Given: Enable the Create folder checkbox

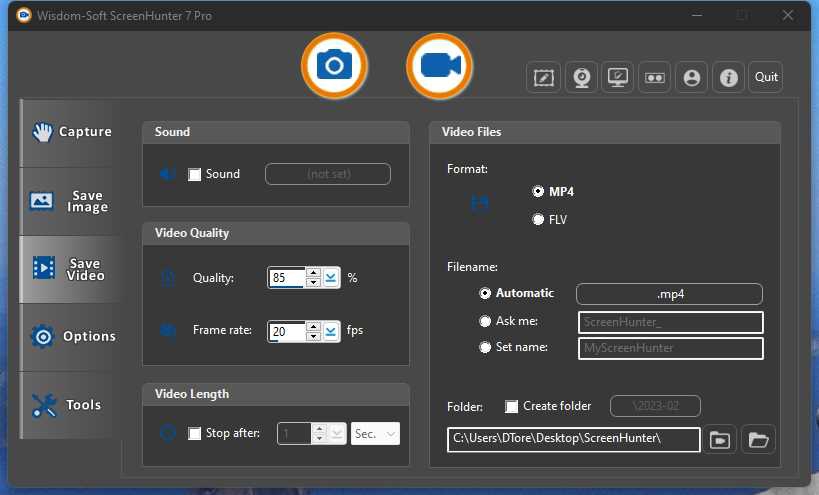Looking at the screenshot, I should pyautogui.click(x=511, y=406).
